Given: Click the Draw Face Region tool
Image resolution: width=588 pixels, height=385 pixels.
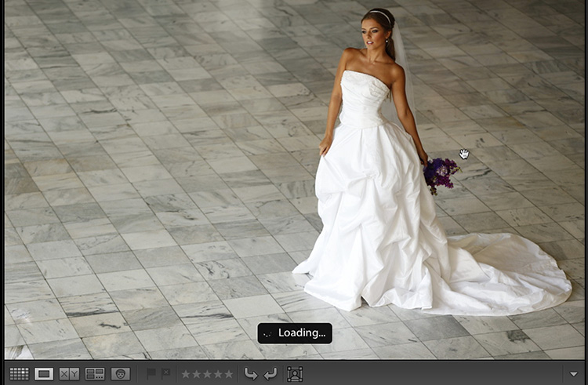Looking at the screenshot, I should [x=295, y=374].
